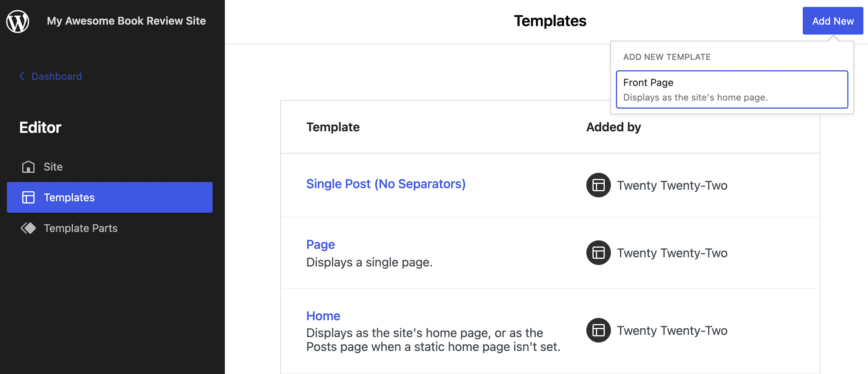Click the WordPress logo icon
The image size is (868, 374).
18,21
